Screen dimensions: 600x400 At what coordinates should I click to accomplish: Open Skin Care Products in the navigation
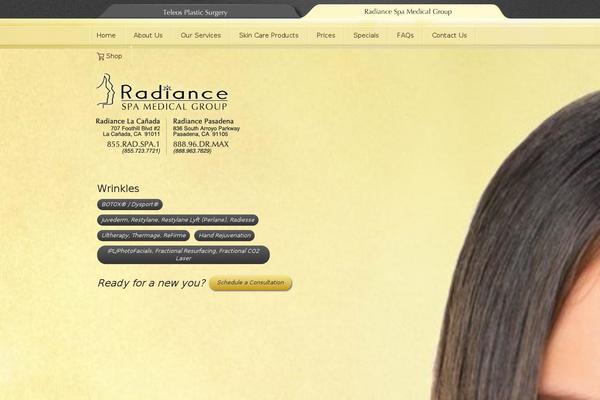click(269, 35)
